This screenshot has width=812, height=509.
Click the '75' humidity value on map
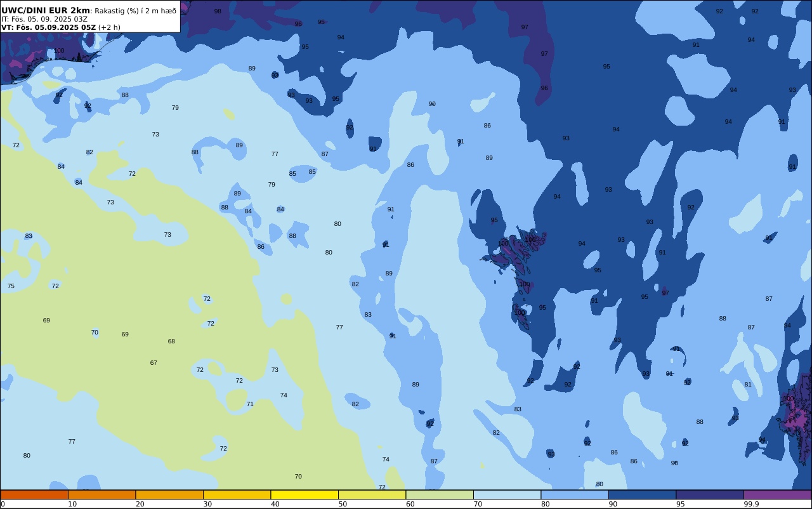pos(11,286)
